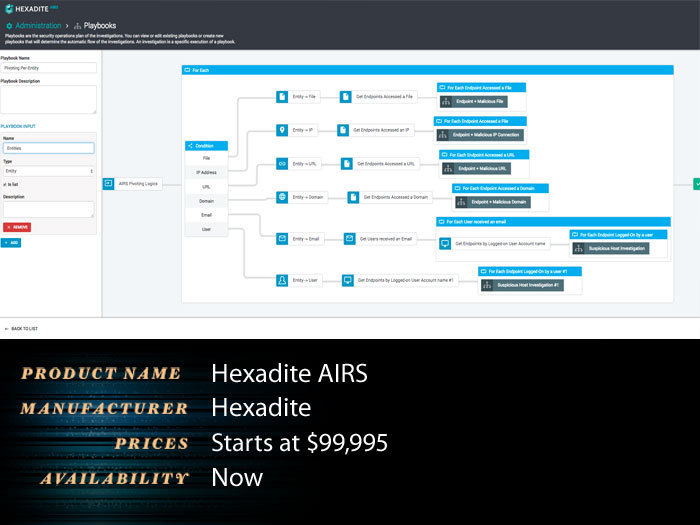Image resolution: width=700 pixels, height=525 pixels.
Task: Click the red Remove button
Action: tap(17, 227)
